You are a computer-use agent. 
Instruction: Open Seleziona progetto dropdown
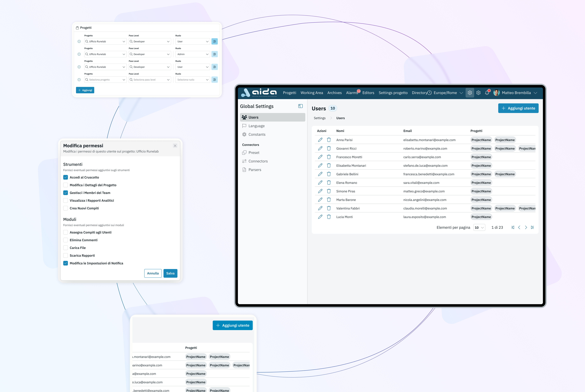click(x=105, y=80)
